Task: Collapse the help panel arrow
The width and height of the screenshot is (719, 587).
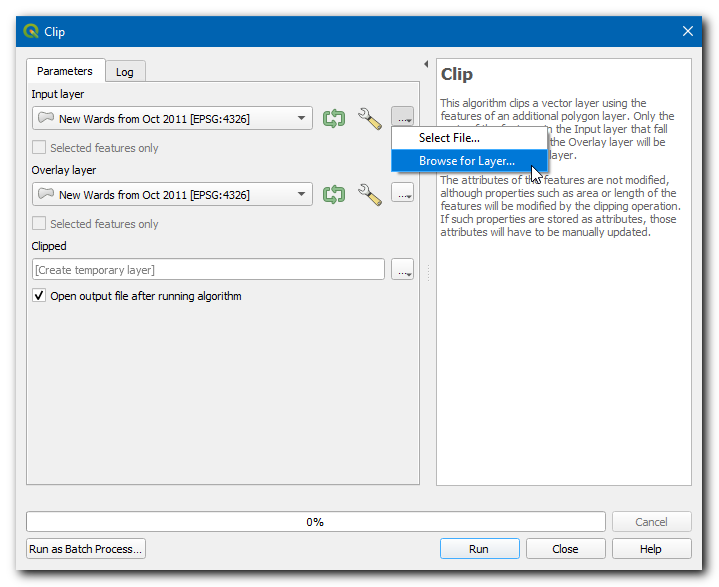Action: [x=426, y=64]
